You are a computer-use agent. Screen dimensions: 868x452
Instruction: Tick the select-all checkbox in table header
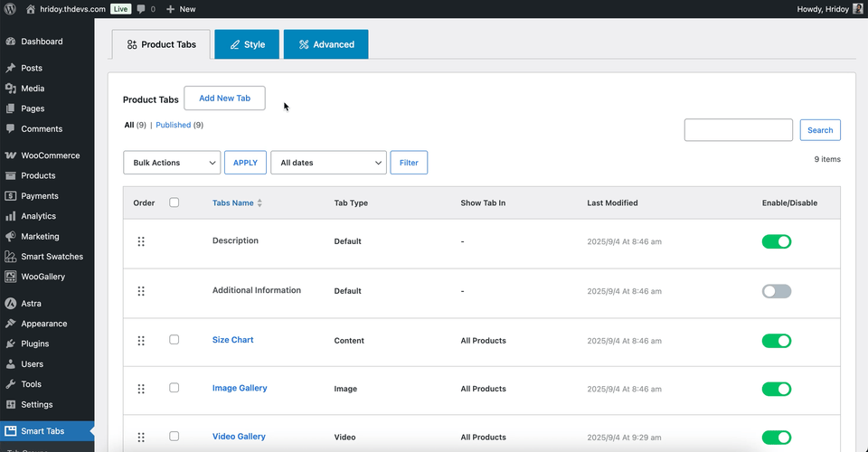pyautogui.click(x=175, y=202)
